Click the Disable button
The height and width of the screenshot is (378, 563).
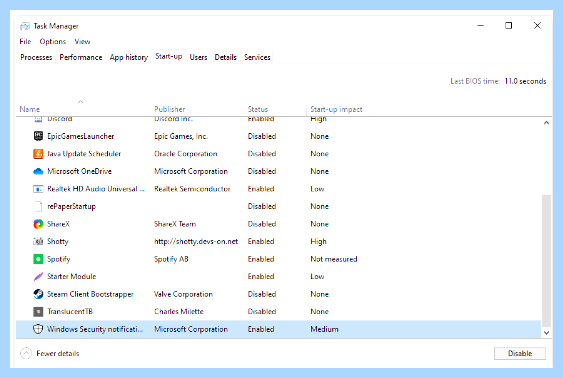pos(520,353)
